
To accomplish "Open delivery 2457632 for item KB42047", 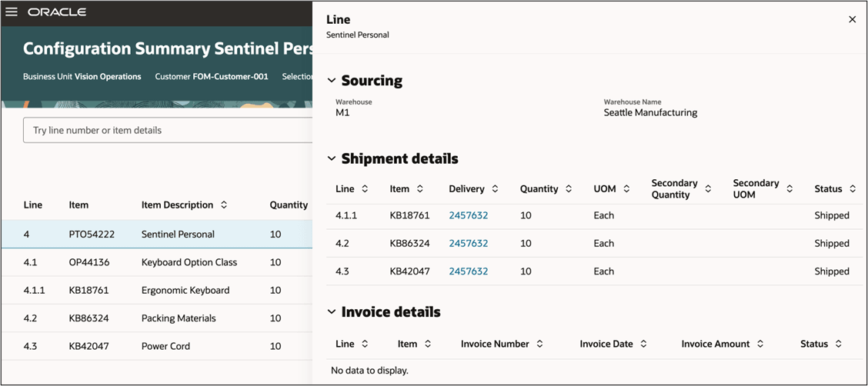I will (x=469, y=271).
